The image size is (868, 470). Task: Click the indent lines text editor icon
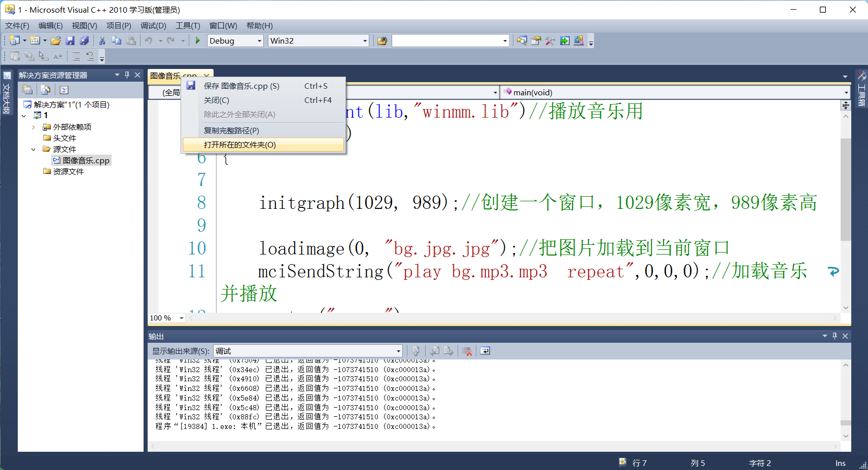point(76,56)
